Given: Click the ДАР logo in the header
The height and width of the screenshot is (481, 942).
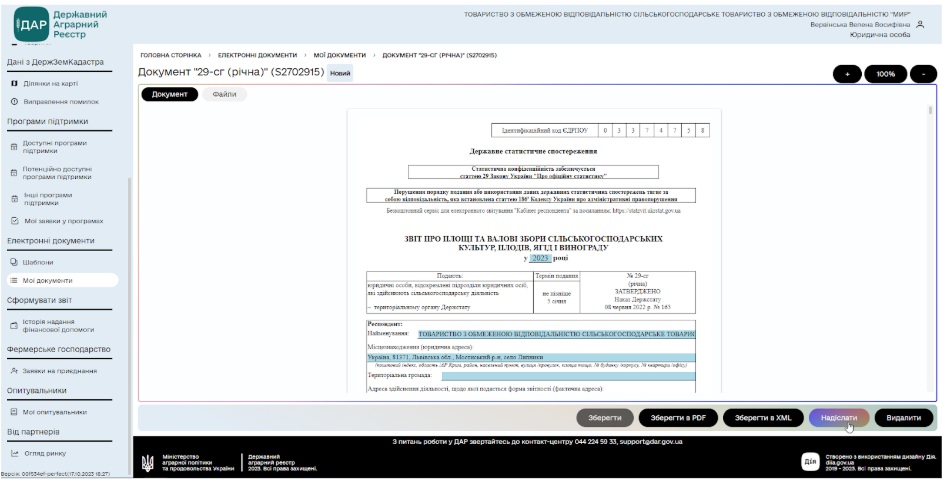Looking at the screenshot, I should coord(31,25).
